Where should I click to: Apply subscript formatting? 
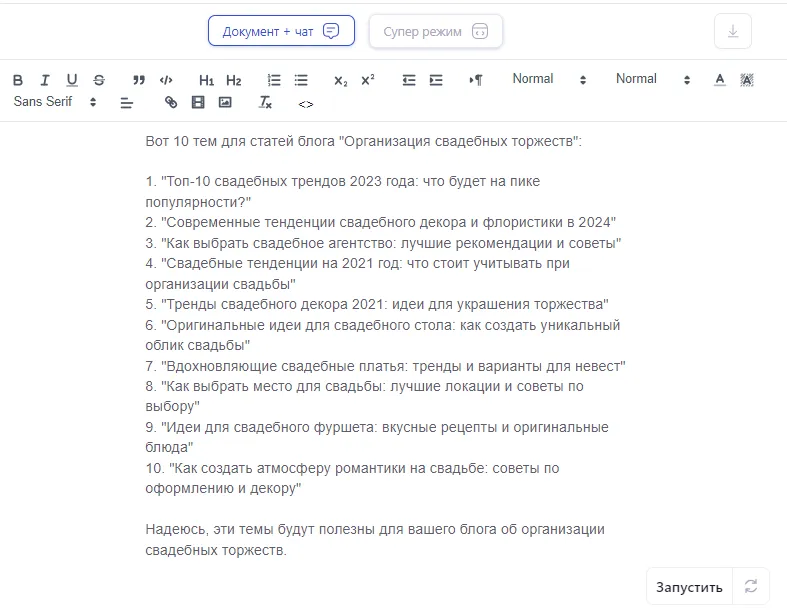pyautogui.click(x=341, y=80)
